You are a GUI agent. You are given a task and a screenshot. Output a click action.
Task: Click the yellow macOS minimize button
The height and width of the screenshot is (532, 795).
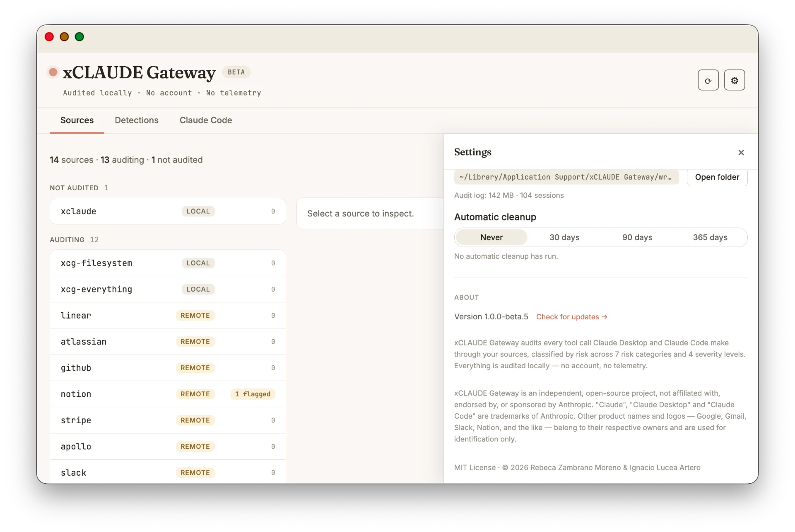click(64, 37)
